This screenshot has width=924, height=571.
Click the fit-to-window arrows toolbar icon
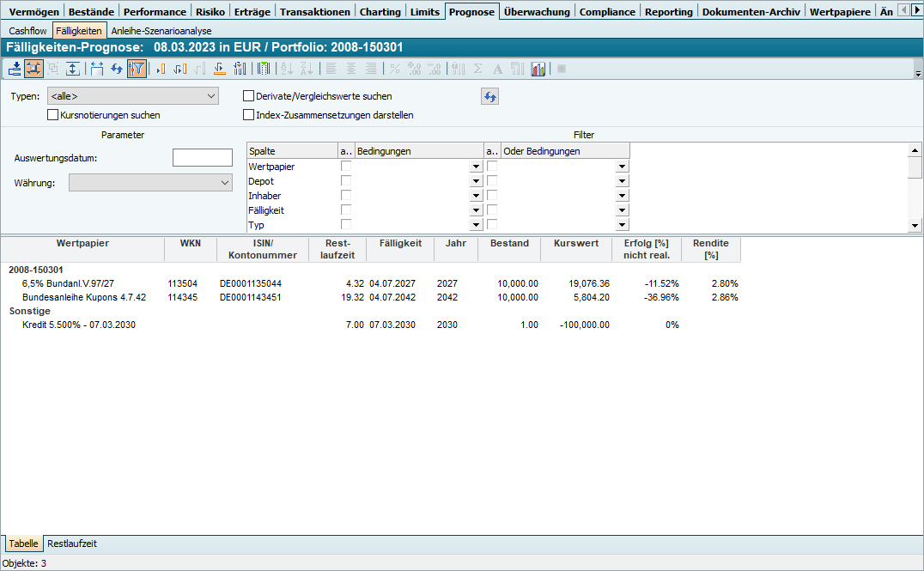pos(34,69)
